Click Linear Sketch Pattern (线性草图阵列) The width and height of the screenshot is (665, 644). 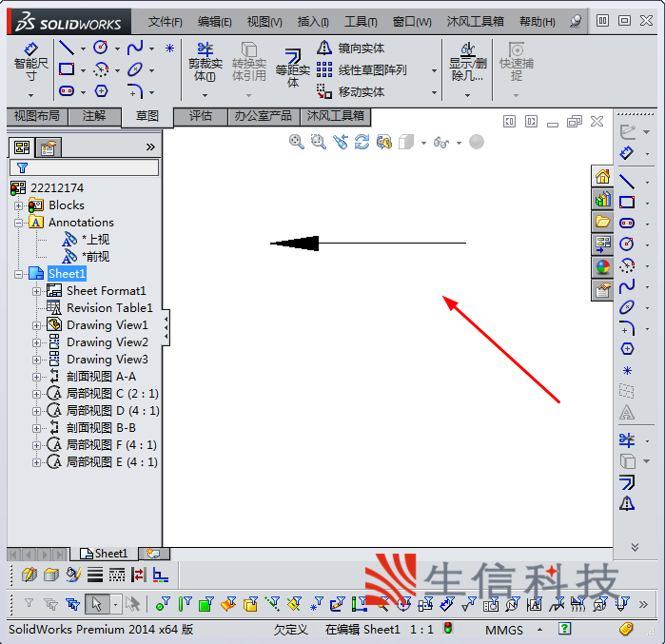(x=362, y=69)
